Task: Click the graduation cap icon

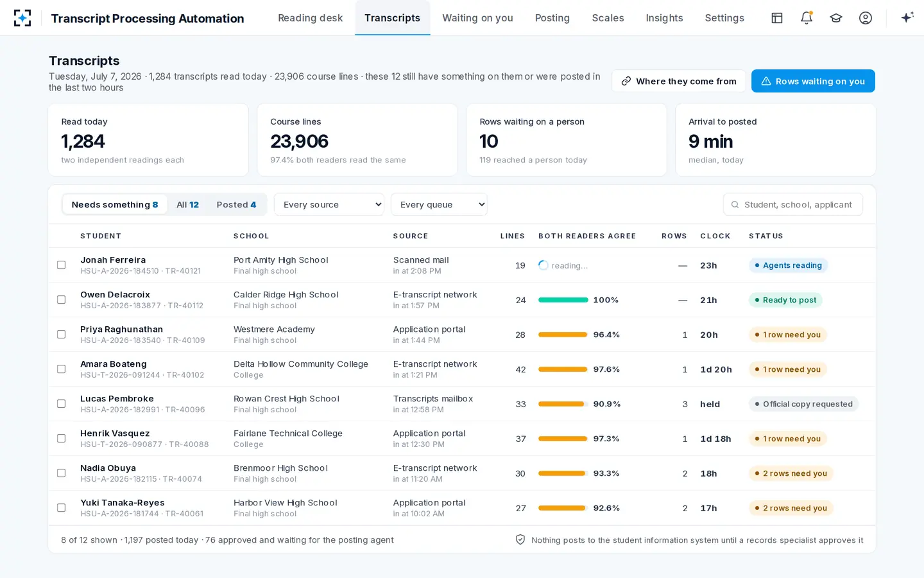Action: pos(836,18)
